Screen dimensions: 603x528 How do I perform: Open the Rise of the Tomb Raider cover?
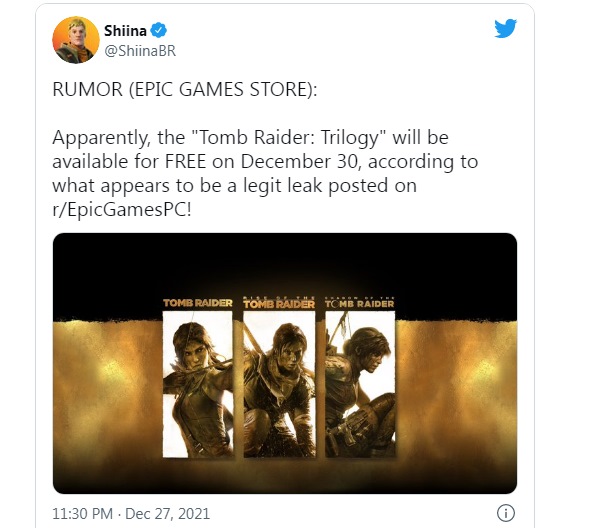279,384
